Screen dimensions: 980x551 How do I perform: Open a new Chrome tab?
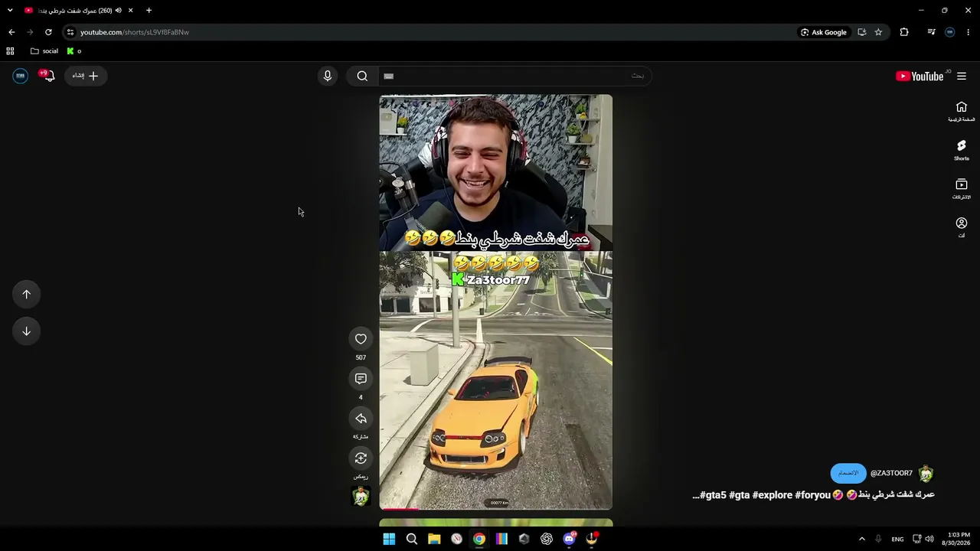click(x=149, y=11)
